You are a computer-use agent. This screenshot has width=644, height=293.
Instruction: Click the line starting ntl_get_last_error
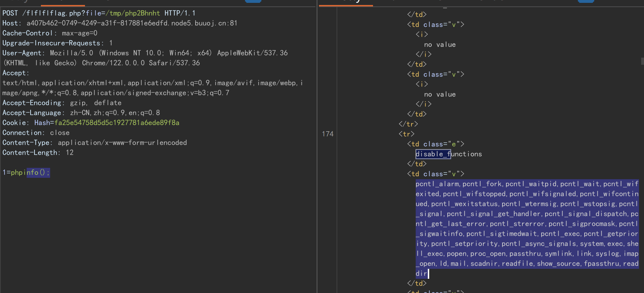(x=527, y=224)
